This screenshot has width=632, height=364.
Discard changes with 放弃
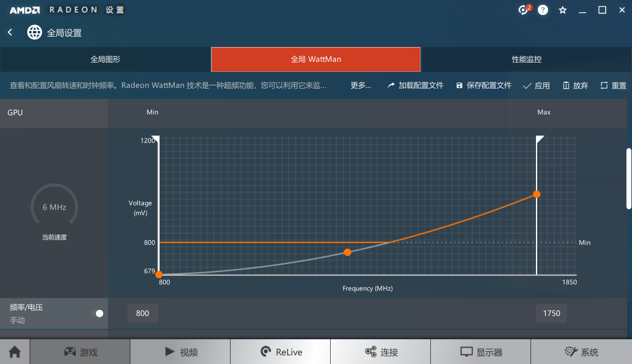[576, 85]
